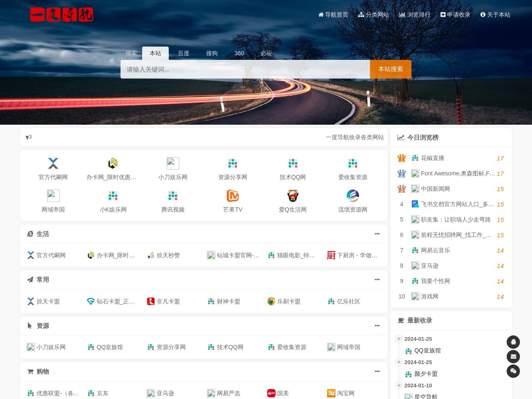Go to 浏览排行 from the navbar
The height and width of the screenshot is (399, 532).
[x=415, y=15]
